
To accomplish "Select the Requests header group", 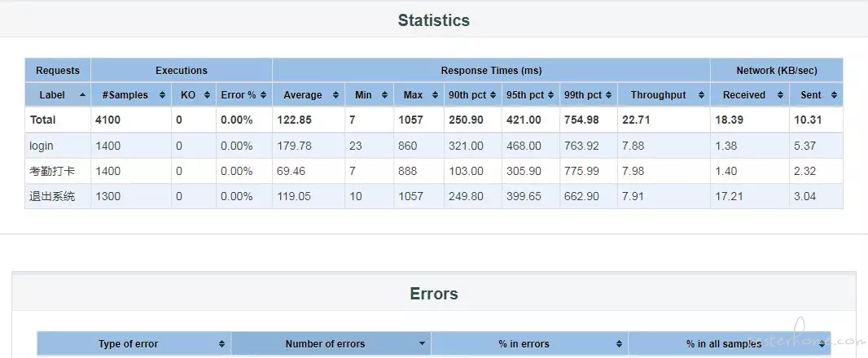I will (58, 70).
